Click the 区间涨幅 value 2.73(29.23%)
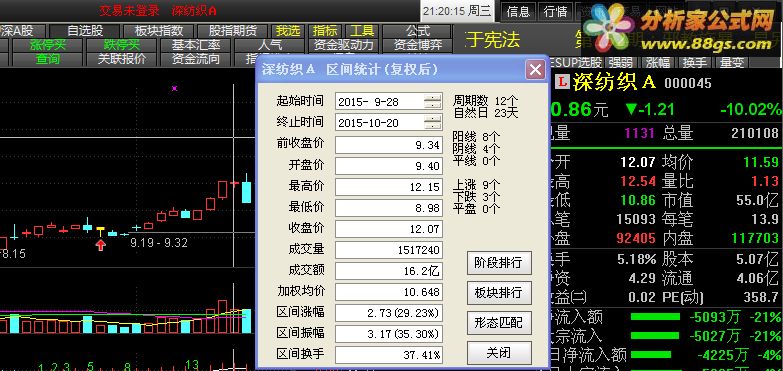This screenshot has width=783, height=371. tap(389, 313)
